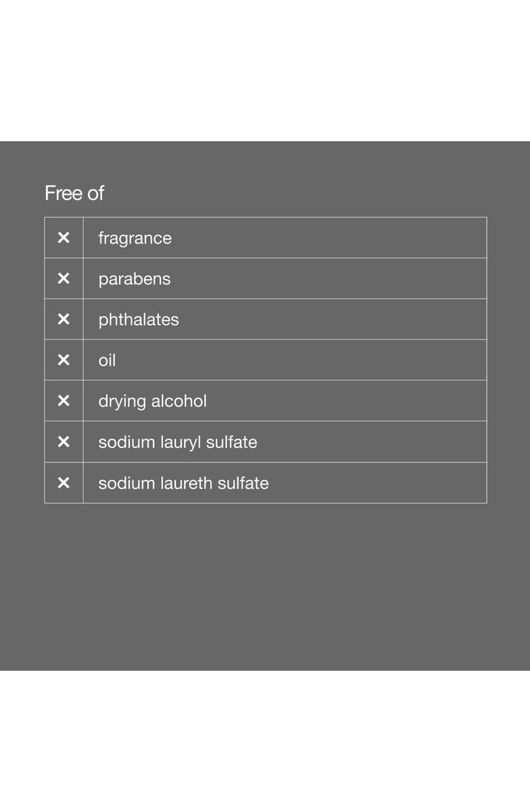Click the white margin above the gray panel
Viewport: 530px width, 812px height.
coord(265,68)
